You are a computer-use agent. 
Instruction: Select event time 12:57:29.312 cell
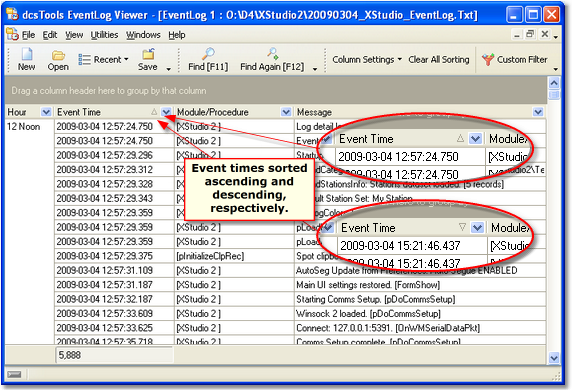point(114,170)
